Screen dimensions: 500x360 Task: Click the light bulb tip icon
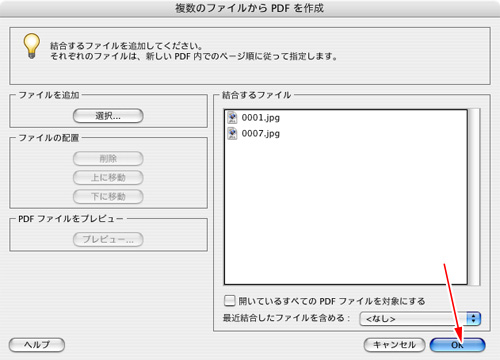point(32,46)
